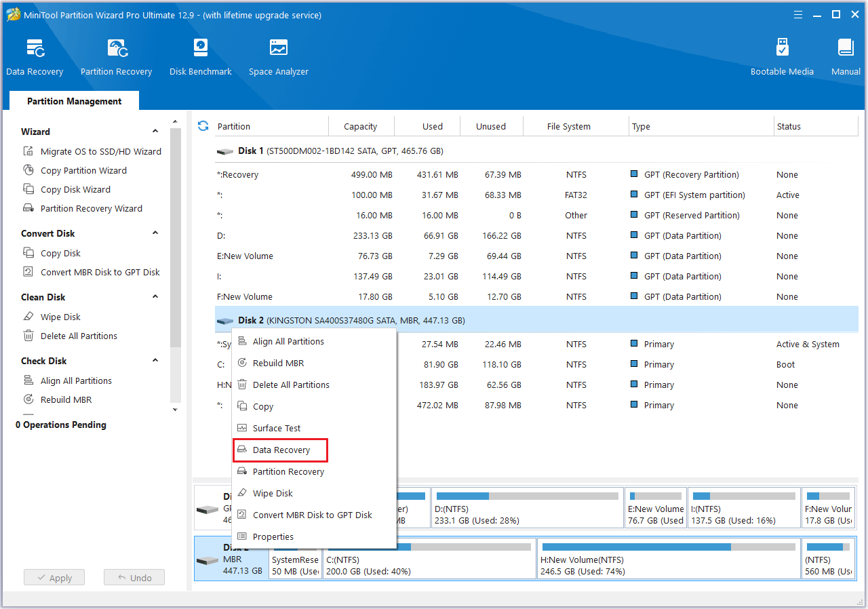Viewport: 868px width, 609px height.
Task: Click the Apply button
Action: (x=54, y=578)
